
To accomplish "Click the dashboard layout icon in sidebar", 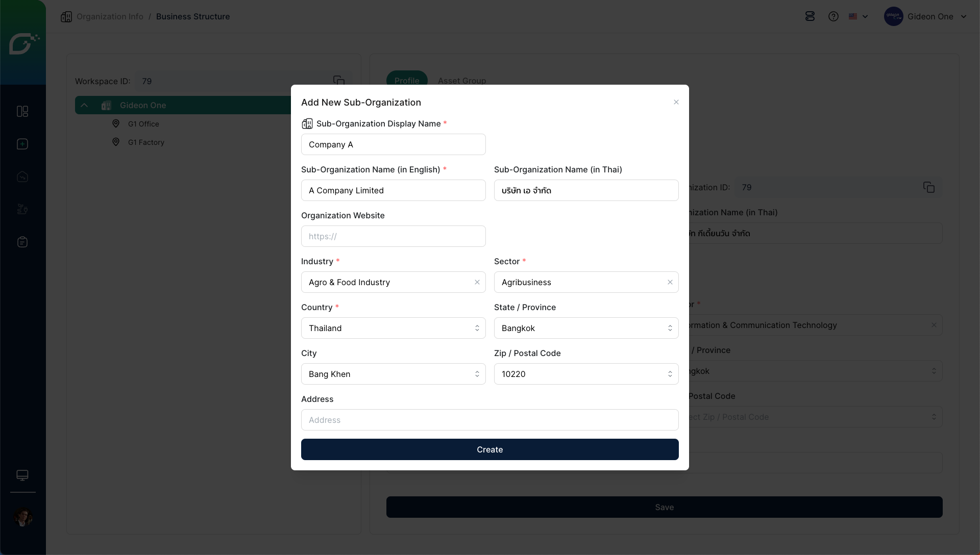I will [22, 111].
